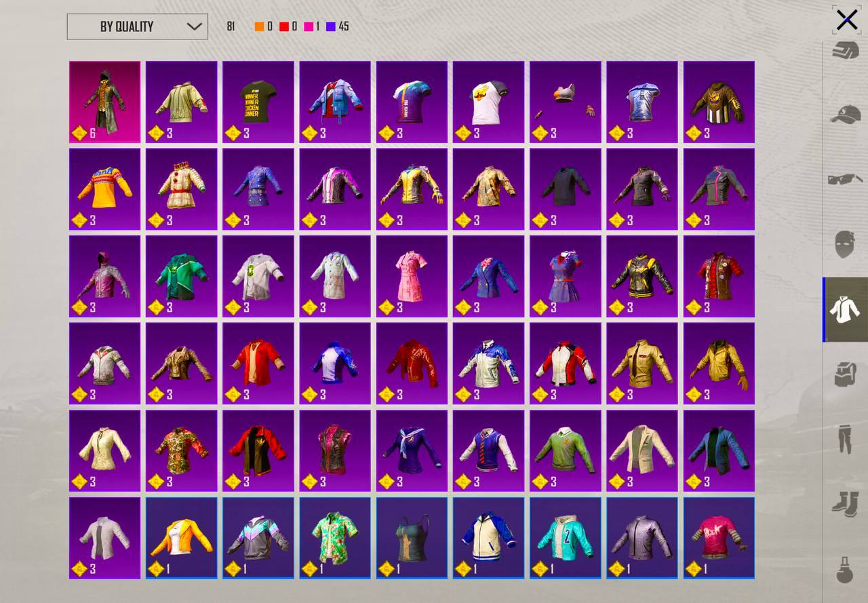Select the grenade category icon

845,568
